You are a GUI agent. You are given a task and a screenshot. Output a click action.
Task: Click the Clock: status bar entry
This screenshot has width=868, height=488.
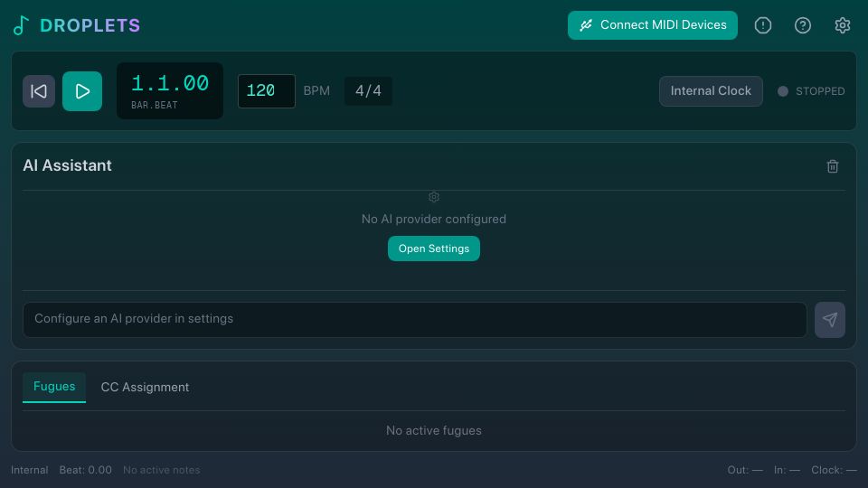tap(835, 470)
